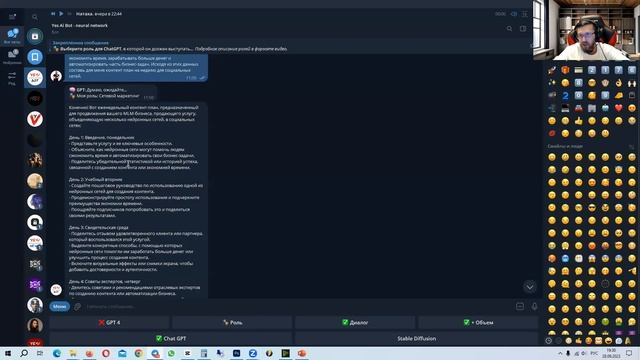
Task: Pick the blue digit 2 emoji
Action: (x=565, y=96)
